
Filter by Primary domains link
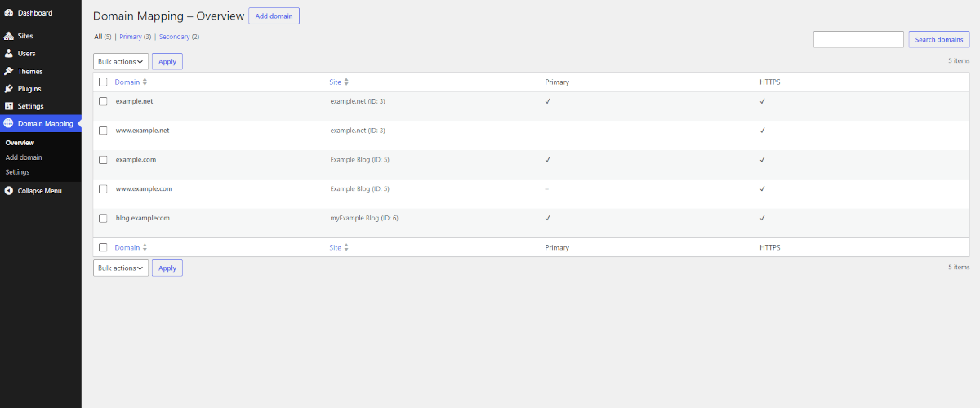tap(131, 37)
